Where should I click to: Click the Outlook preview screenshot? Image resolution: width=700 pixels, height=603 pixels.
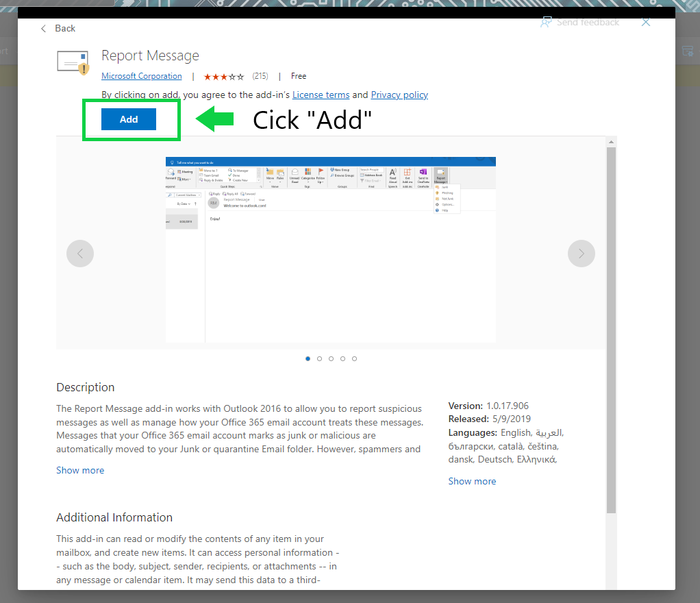click(330, 249)
